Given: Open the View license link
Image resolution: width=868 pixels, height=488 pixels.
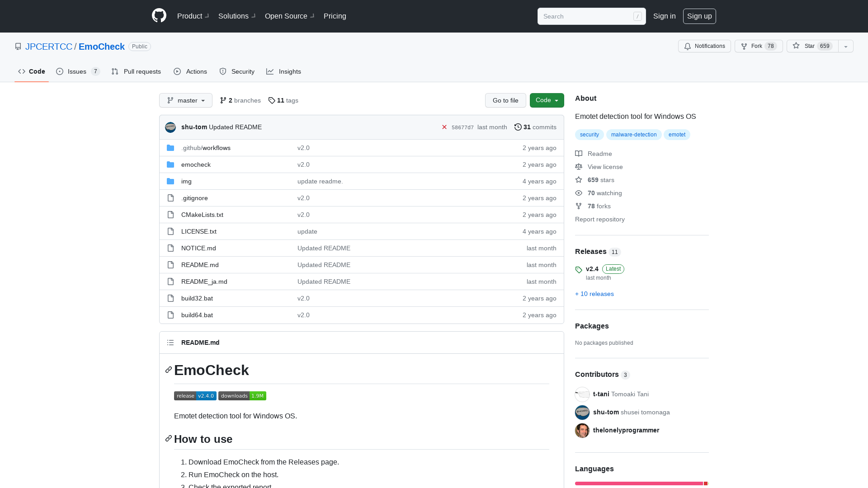Looking at the screenshot, I should pyautogui.click(x=599, y=167).
